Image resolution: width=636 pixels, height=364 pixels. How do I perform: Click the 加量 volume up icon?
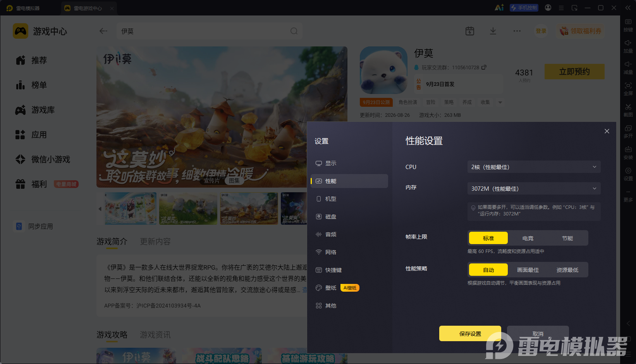[628, 46]
